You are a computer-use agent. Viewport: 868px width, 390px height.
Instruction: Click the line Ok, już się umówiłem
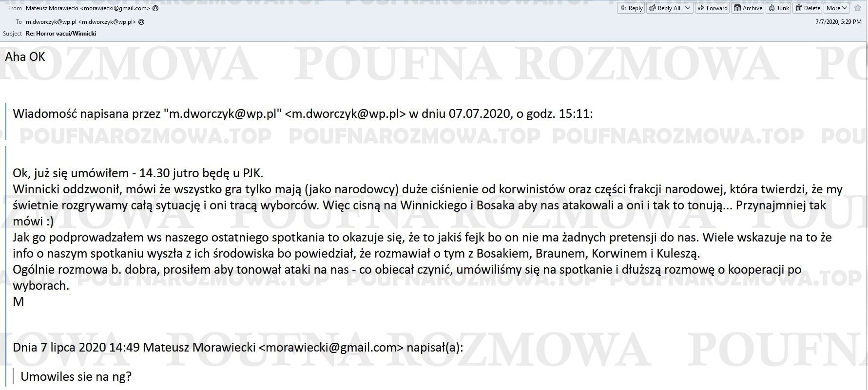[x=138, y=173]
